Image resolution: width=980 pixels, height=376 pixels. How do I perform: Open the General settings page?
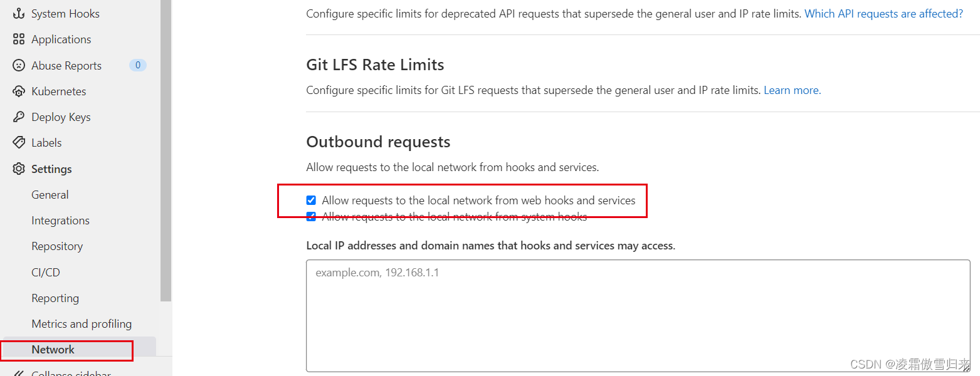tap(50, 195)
